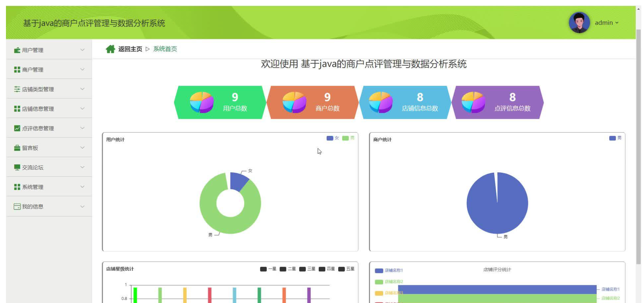Open the 店铺信息管理 menu item
This screenshot has width=644, height=303.
(x=49, y=108)
